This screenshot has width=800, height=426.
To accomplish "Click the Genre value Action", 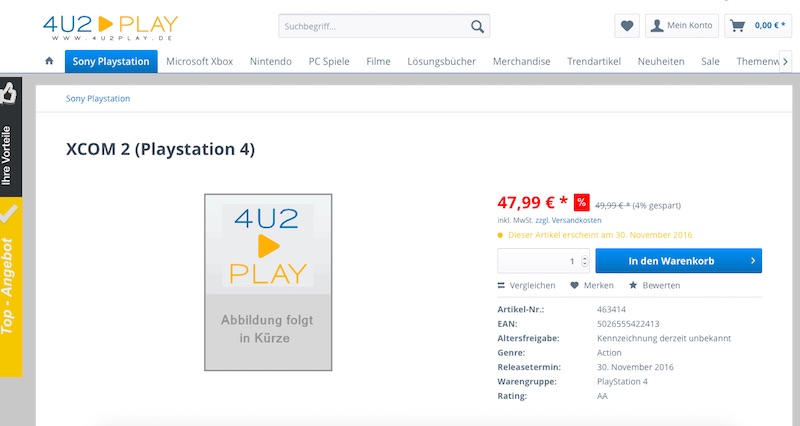I will coord(609,353).
